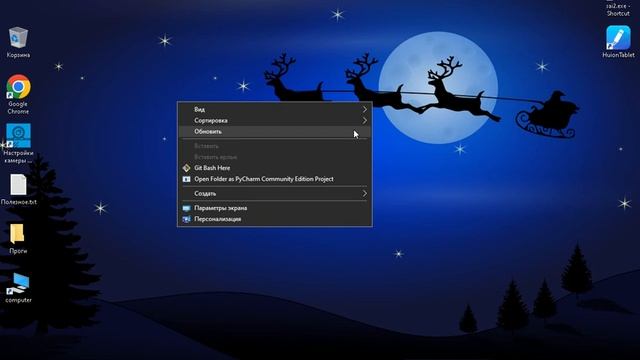Choose Обновить in the context menu

point(275,131)
